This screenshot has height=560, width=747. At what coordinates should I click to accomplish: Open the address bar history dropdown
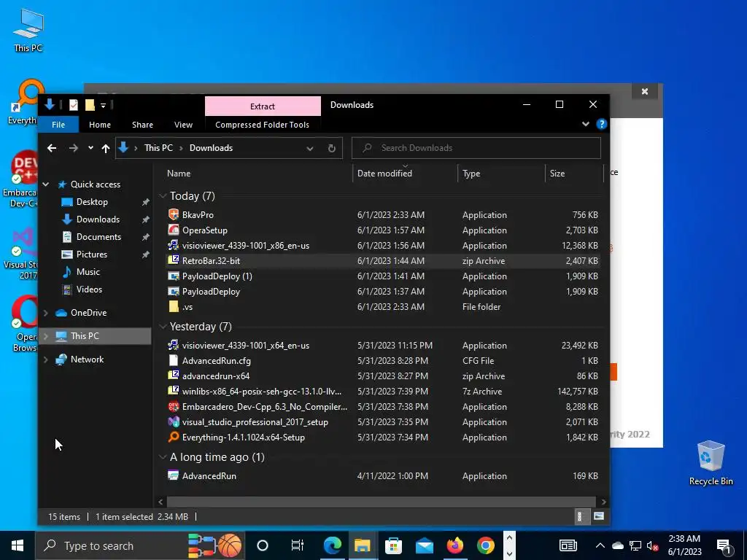[x=309, y=148]
